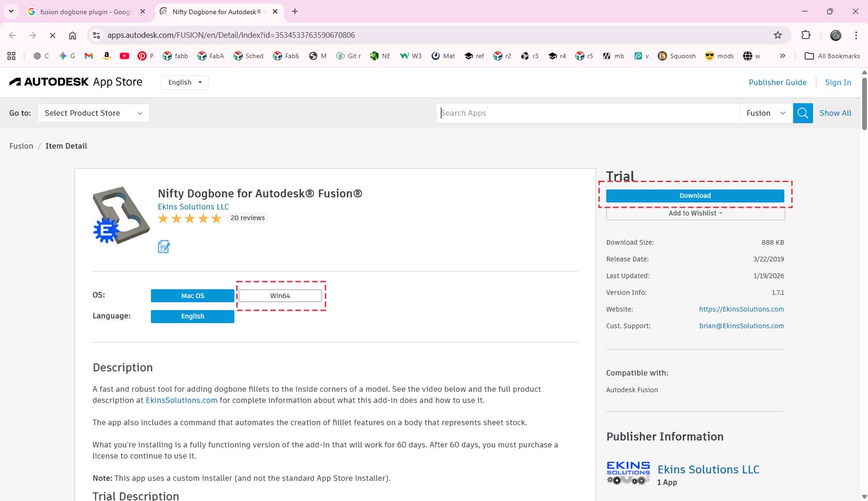Close the fusion dogbone plugin tab
The height and width of the screenshot is (501, 868).
(x=143, y=11)
